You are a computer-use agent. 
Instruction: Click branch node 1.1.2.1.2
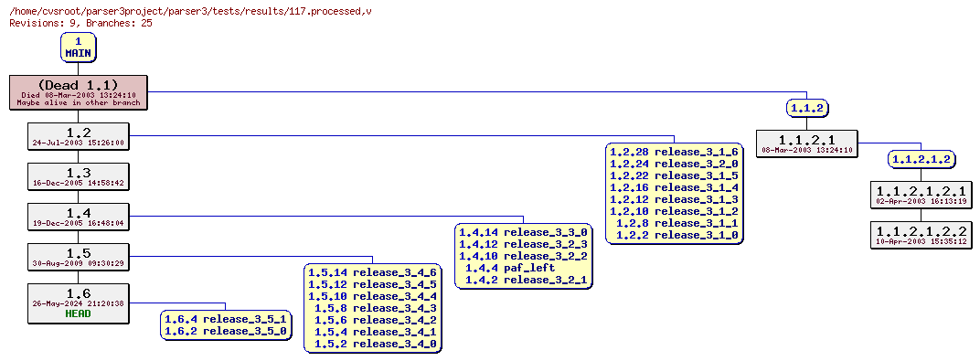coord(921,160)
